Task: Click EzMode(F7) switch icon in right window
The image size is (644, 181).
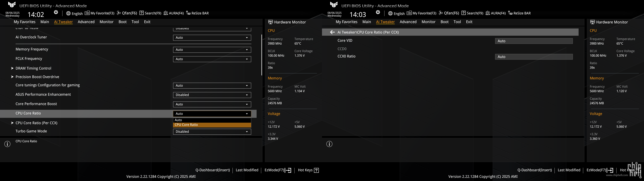Action: click(x=610, y=170)
